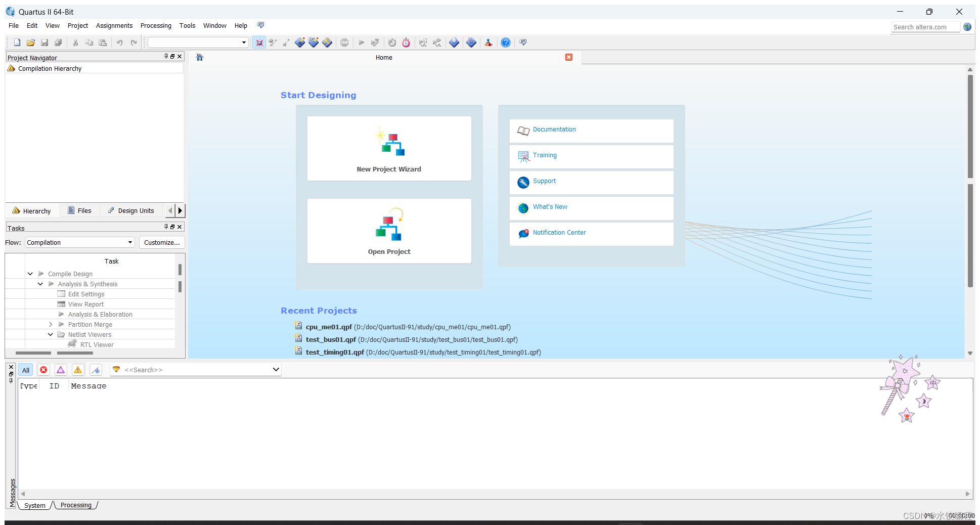Image resolution: width=980 pixels, height=525 pixels.
Task: Click the Undo arrow icon
Action: coord(120,42)
